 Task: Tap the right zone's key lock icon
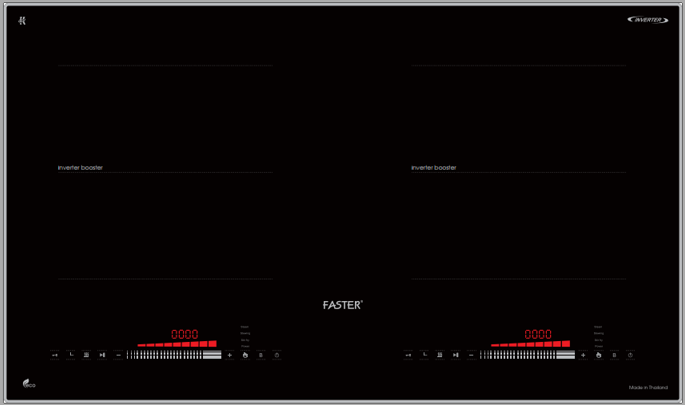pyautogui.click(x=408, y=355)
